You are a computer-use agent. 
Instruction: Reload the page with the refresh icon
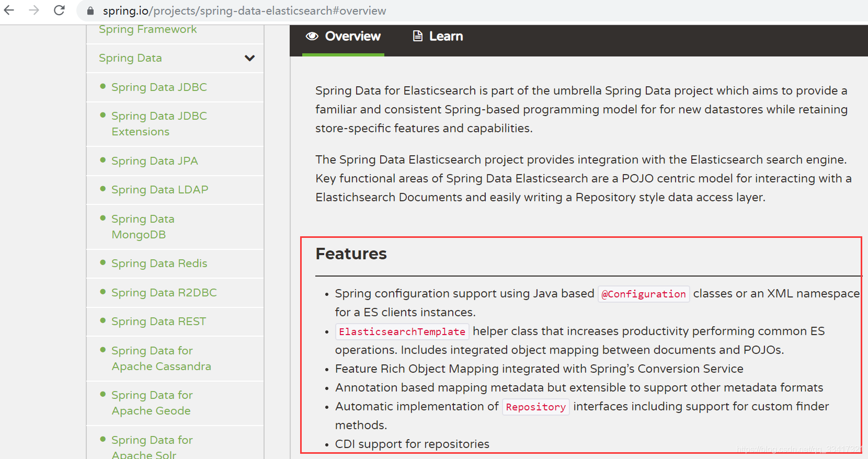tap(59, 10)
